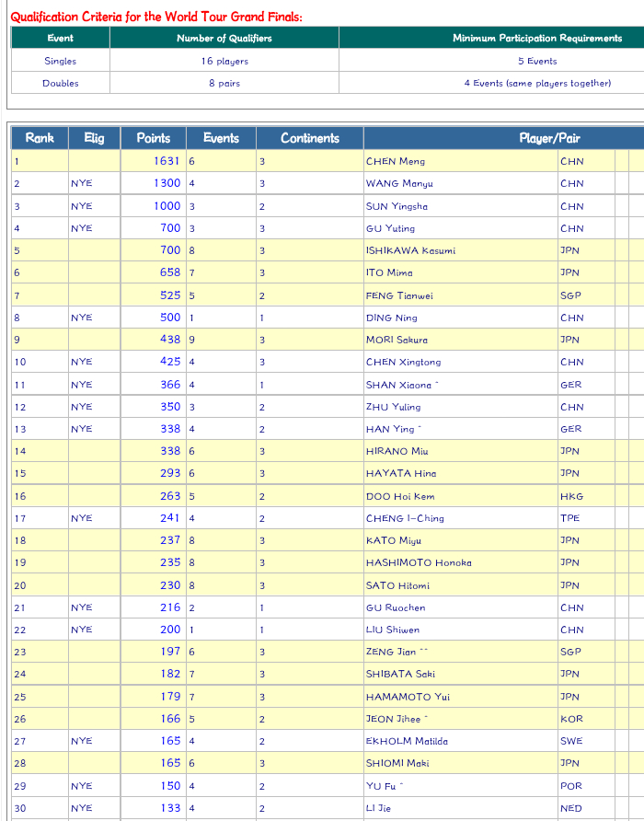Click points value 425
Image resolution: width=644 pixels, height=821 pixels.
tap(170, 362)
